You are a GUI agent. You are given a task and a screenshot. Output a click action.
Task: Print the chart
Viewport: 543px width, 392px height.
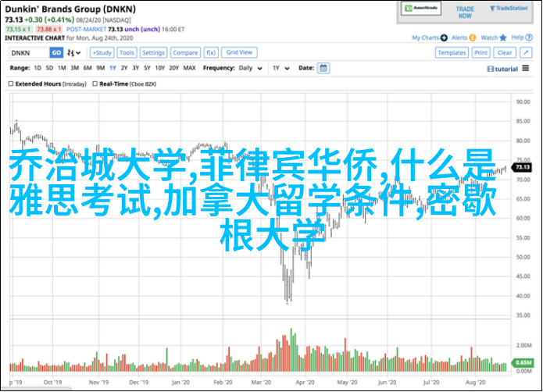(480, 53)
